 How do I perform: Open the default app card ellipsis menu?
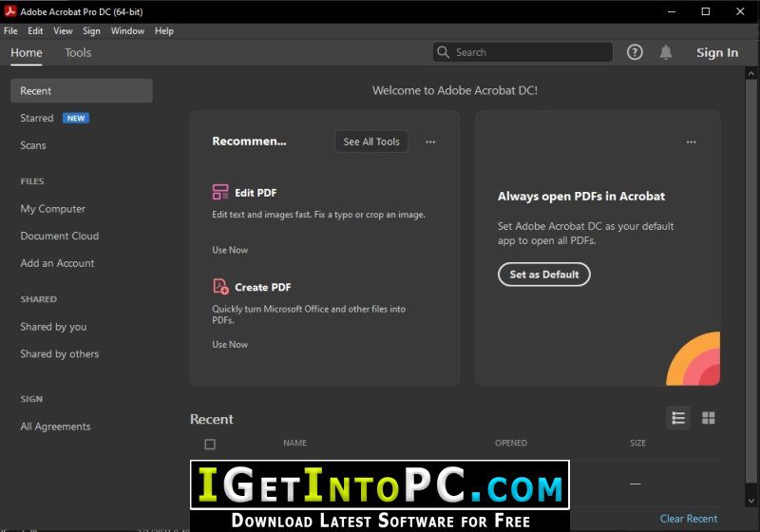coord(692,142)
